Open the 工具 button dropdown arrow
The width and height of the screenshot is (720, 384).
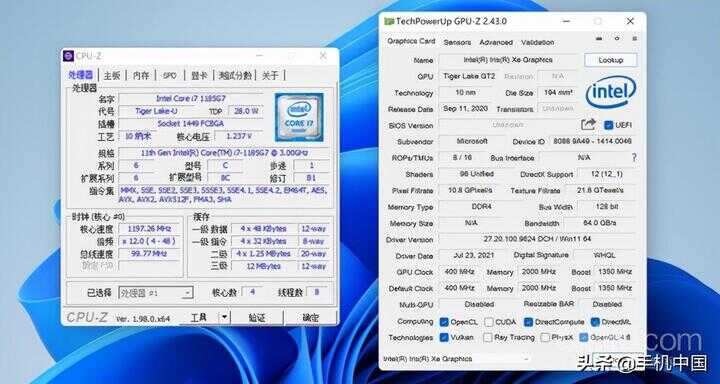224,317
